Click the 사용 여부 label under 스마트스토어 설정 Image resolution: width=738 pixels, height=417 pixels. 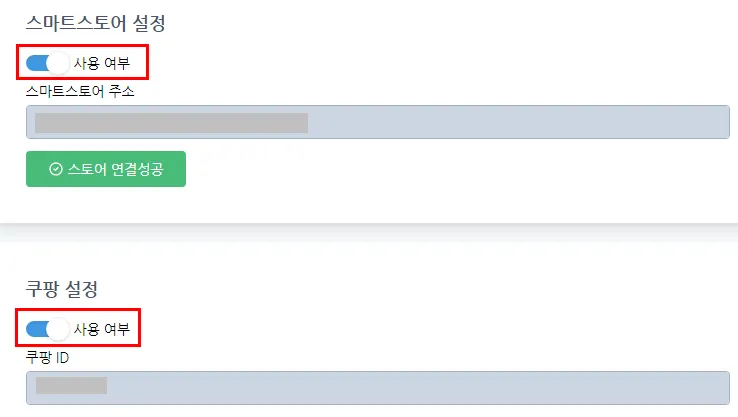point(101,63)
